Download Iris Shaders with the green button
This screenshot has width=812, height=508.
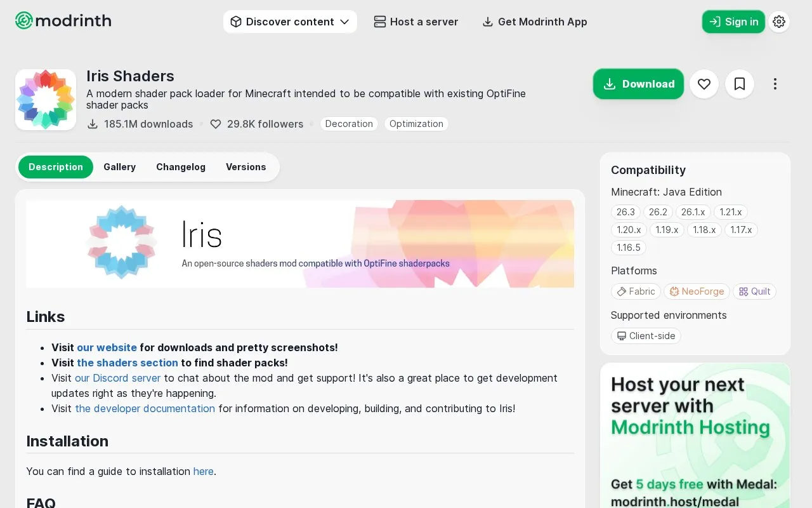click(x=638, y=84)
